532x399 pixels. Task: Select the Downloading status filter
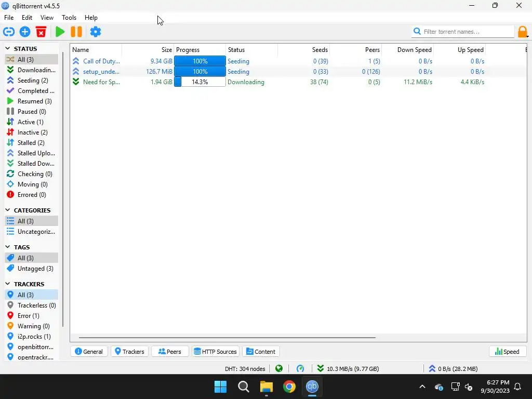32,70
